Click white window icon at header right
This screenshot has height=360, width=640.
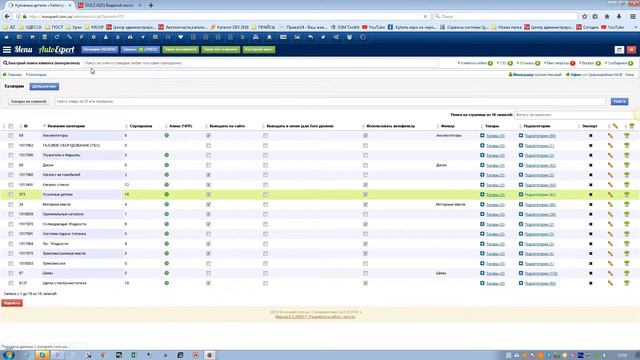pyautogui.click(x=619, y=49)
